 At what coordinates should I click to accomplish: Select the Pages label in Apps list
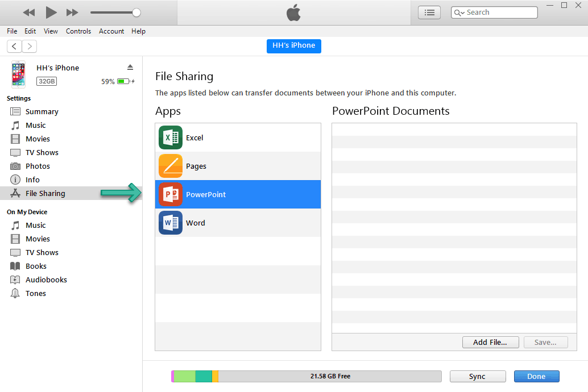(196, 166)
